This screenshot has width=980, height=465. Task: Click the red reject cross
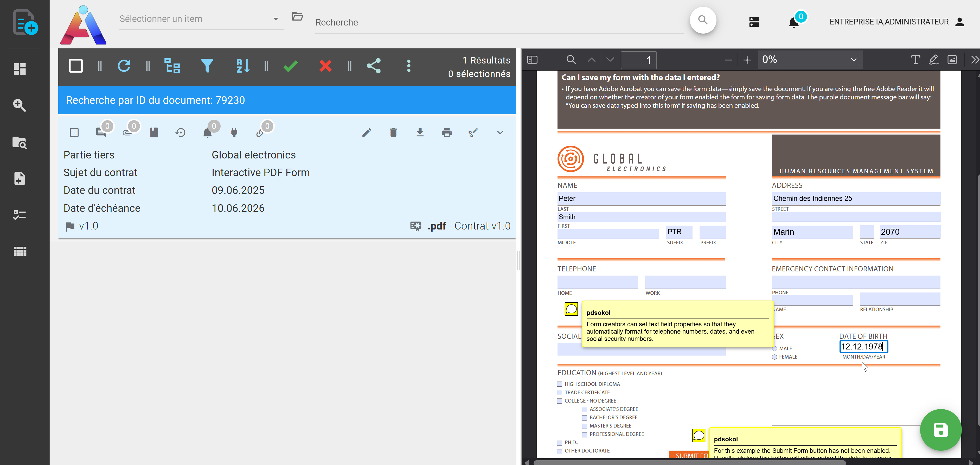click(325, 66)
